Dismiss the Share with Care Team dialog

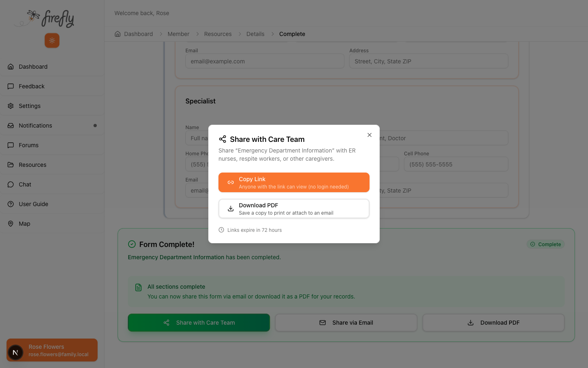click(x=370, y=135)
